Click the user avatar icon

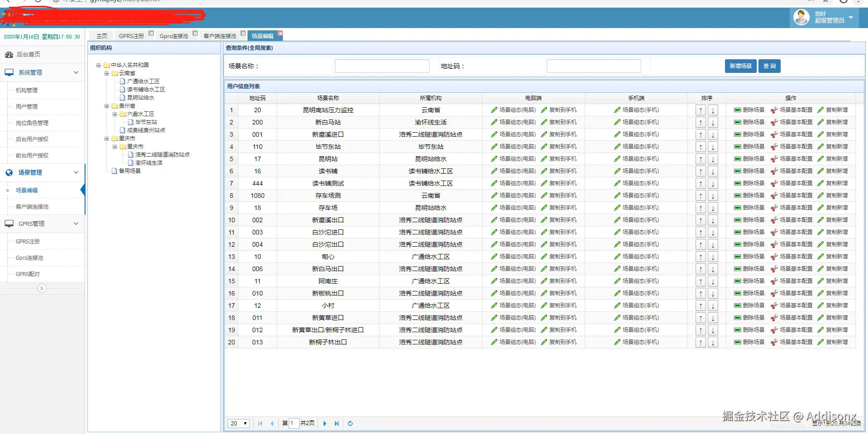point(801,17)
